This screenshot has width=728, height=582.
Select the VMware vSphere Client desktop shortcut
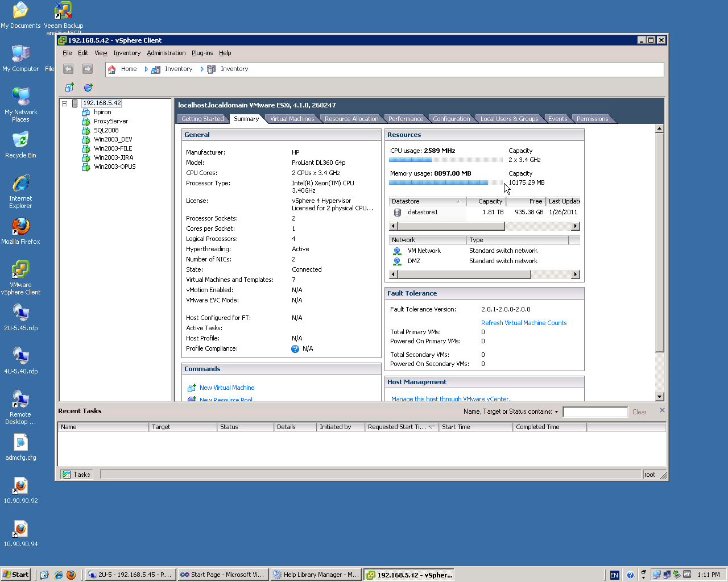pos(20,278)
